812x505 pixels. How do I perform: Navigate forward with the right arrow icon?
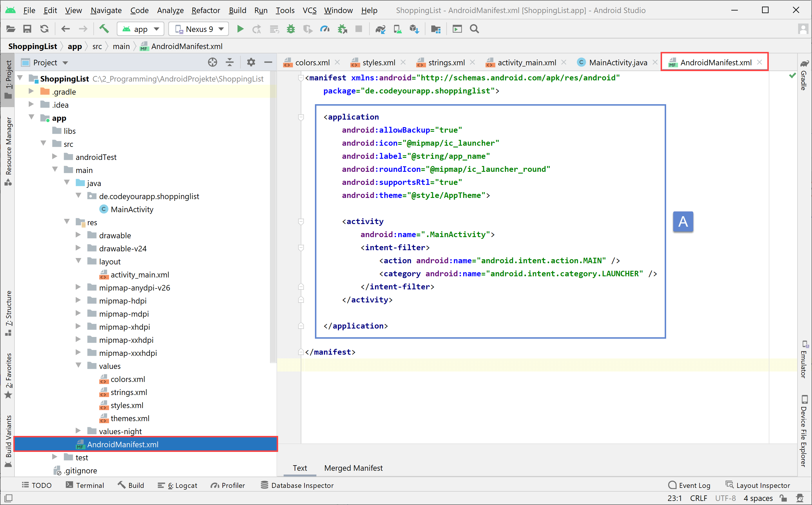[83, 29]
